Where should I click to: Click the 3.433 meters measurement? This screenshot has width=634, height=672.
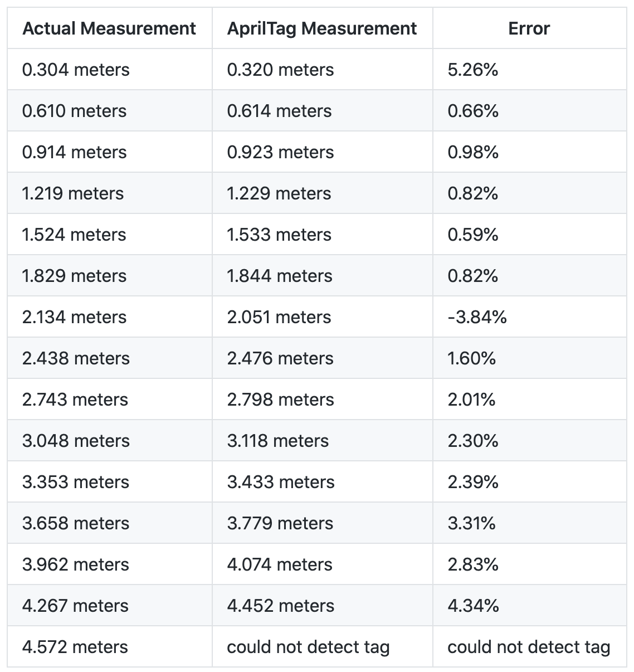(281, 482)
